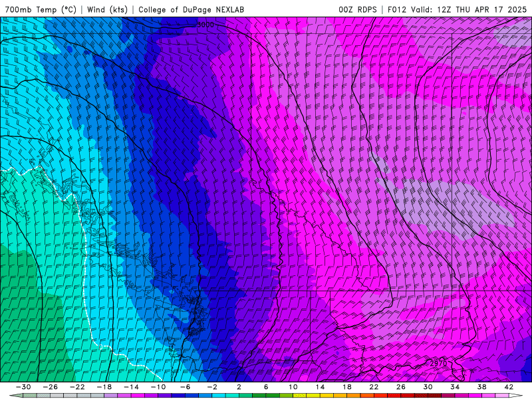Click the "-2" color scale label
Screen dimensions: 532x399
(x=212, y=387)
